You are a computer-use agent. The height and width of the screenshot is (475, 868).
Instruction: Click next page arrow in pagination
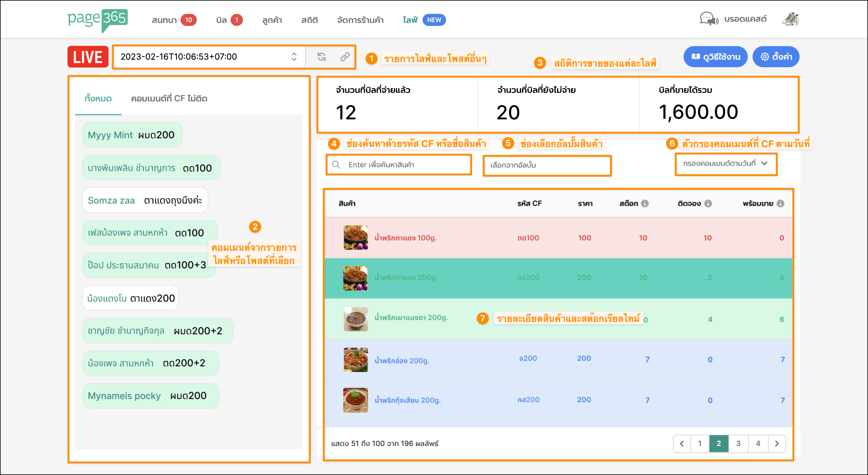coord(777,443)
